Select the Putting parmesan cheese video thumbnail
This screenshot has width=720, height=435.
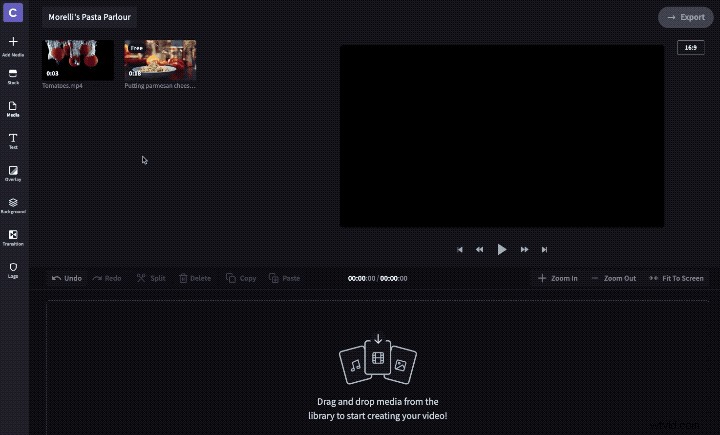click(x=160, y=60)
